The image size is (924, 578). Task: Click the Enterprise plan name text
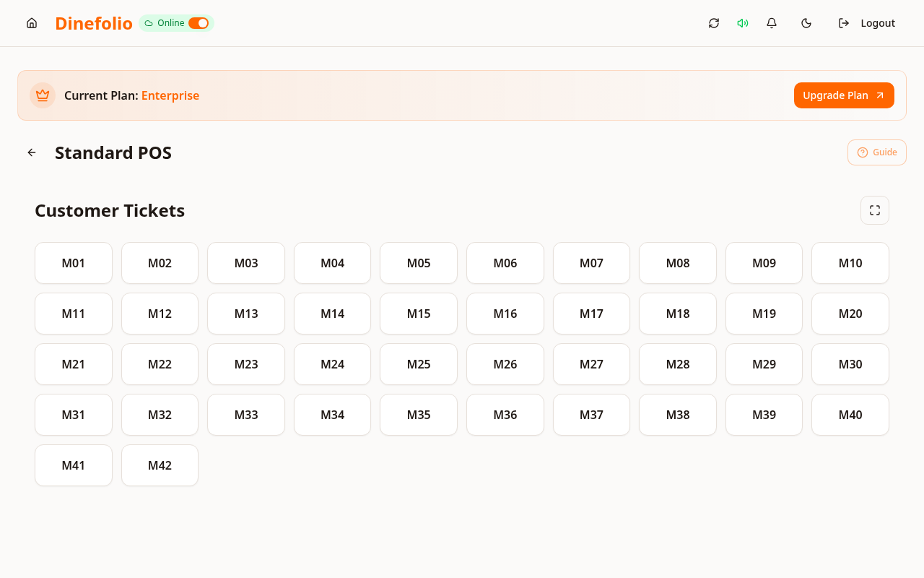tap(170, 95)
